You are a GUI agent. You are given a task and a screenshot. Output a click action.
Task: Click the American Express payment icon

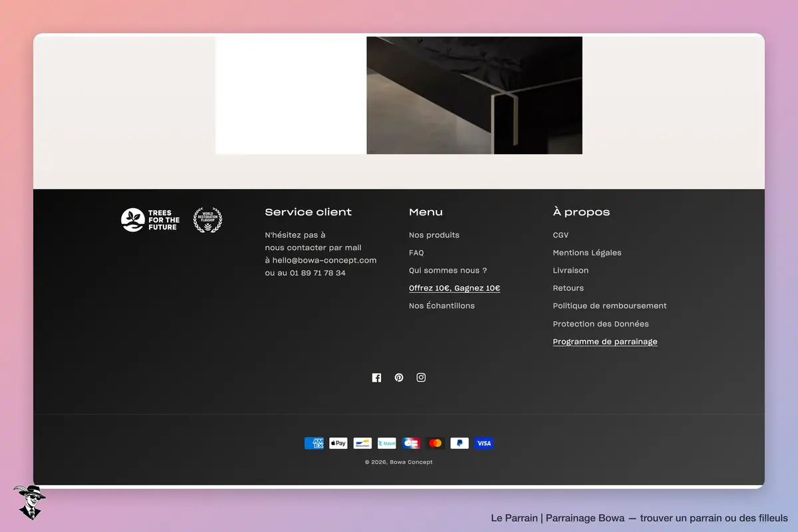point(314,444)
